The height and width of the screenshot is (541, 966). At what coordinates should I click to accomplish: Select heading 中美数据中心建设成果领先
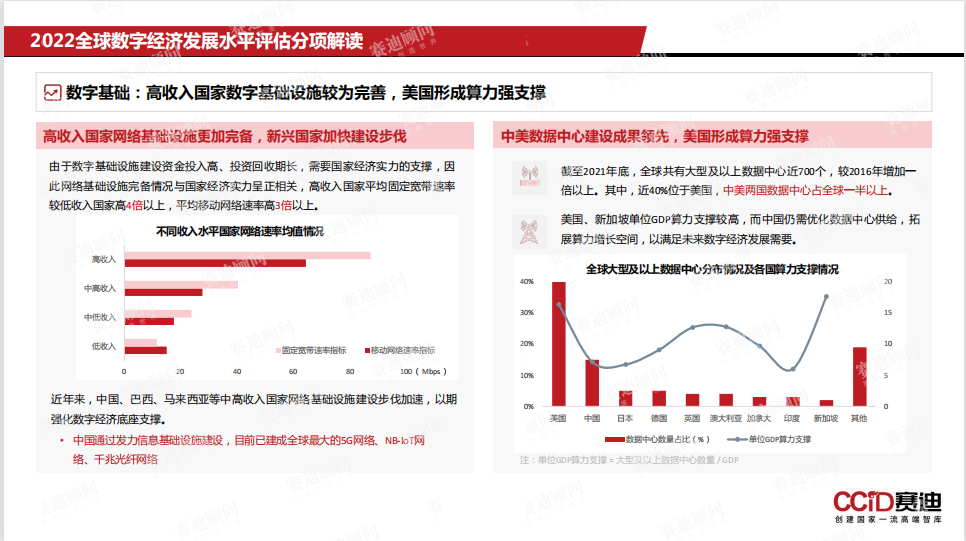coord(585,136)
